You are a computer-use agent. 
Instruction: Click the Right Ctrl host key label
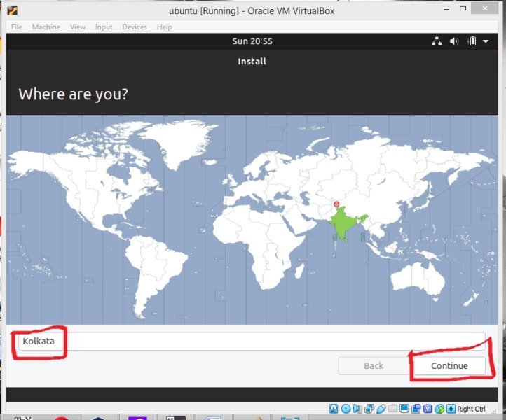[471, 409]
